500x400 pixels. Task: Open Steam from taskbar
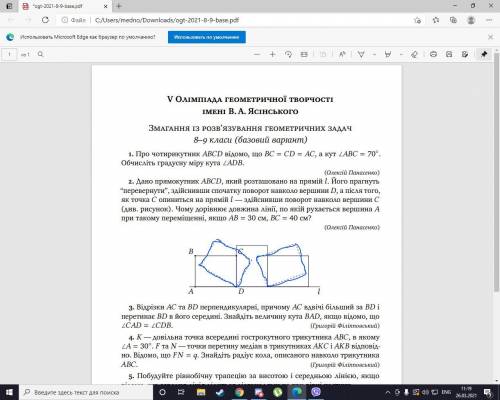click(x=220, y=392)
